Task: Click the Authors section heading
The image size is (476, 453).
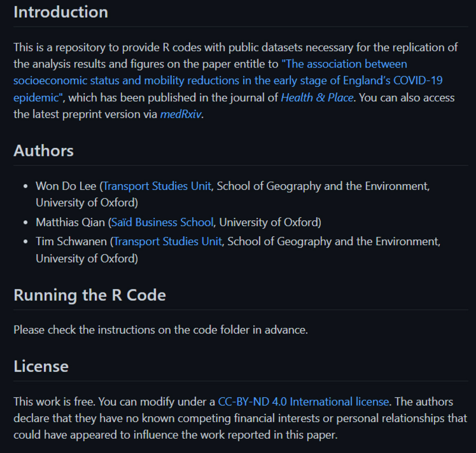Action: pos(44,151)
